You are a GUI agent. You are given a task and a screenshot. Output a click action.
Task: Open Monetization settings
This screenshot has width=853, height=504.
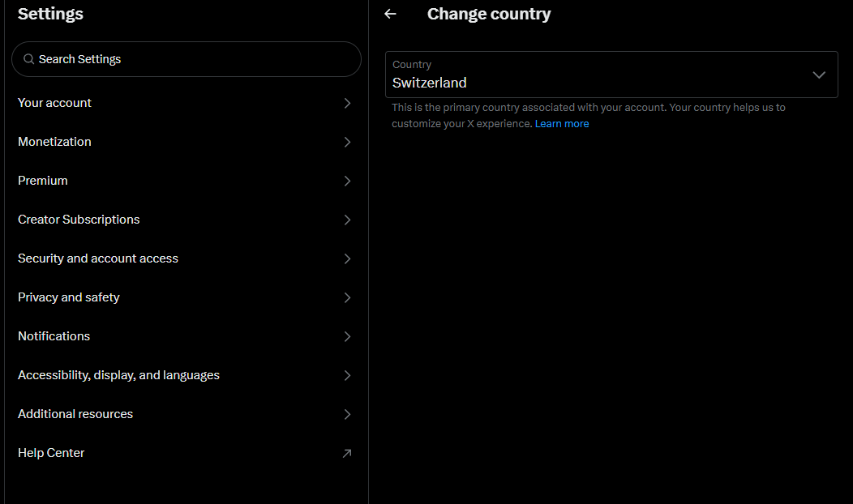point(186,142)
